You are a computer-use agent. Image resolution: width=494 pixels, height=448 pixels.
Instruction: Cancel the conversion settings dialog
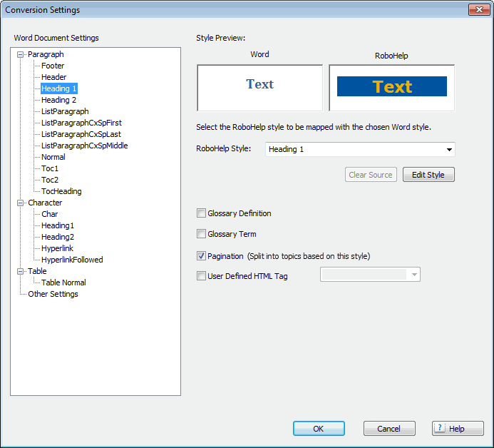click(389, 429)
